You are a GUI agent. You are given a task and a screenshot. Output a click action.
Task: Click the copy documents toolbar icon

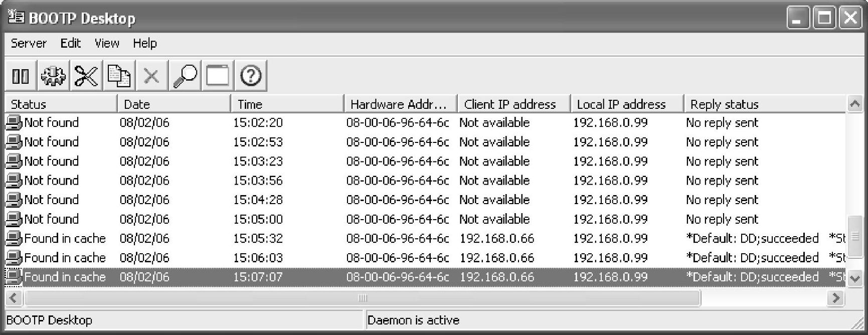[x=119, y=76]
